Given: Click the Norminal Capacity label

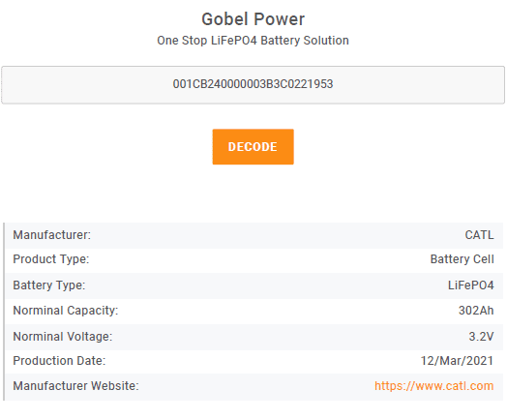Looking at the screenshot, I should (66, 311).
